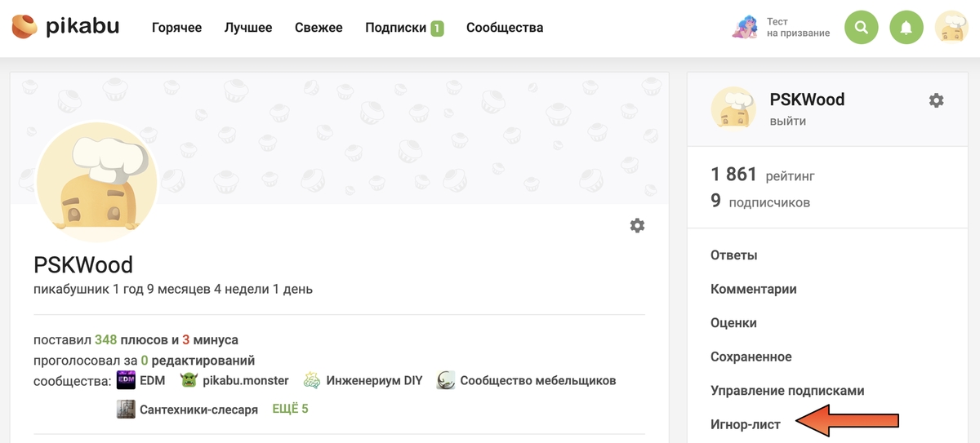Screen dimensions: 980x443
Task: Open the search button
Action: [x=861, y=27]
